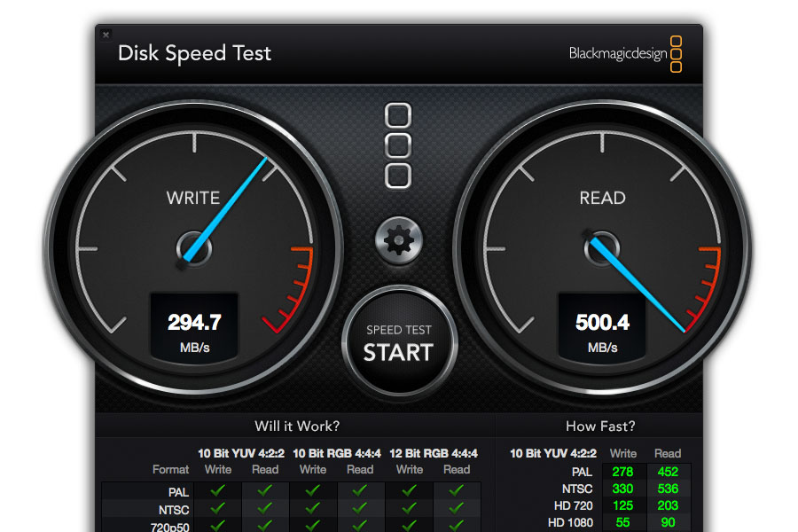Click the HD 720 write value 125
Screen dimensions: 798x532
coord(623,505)
